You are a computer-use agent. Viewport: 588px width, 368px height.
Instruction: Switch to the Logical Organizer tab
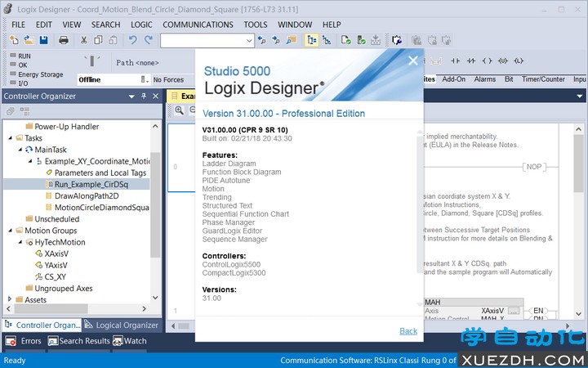122,325
